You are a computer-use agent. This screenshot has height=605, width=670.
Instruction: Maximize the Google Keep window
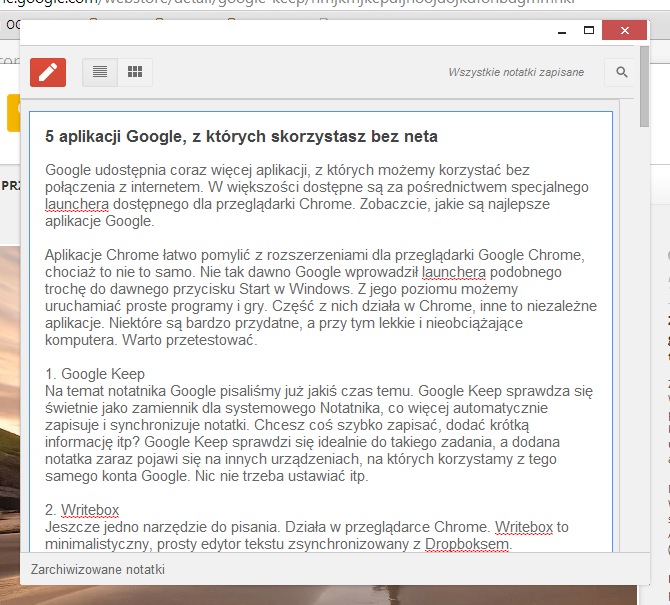pyautogui.click(x=589, y=30)
